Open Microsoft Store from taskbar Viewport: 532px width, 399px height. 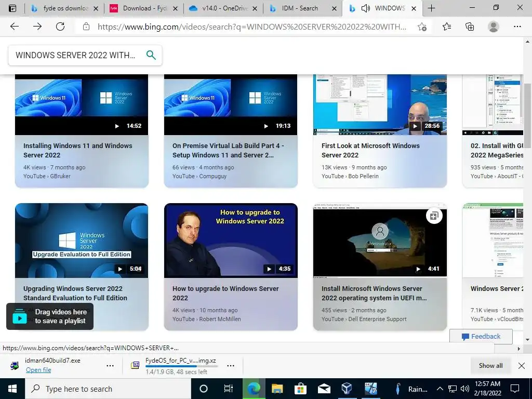(x=300, y=389)
